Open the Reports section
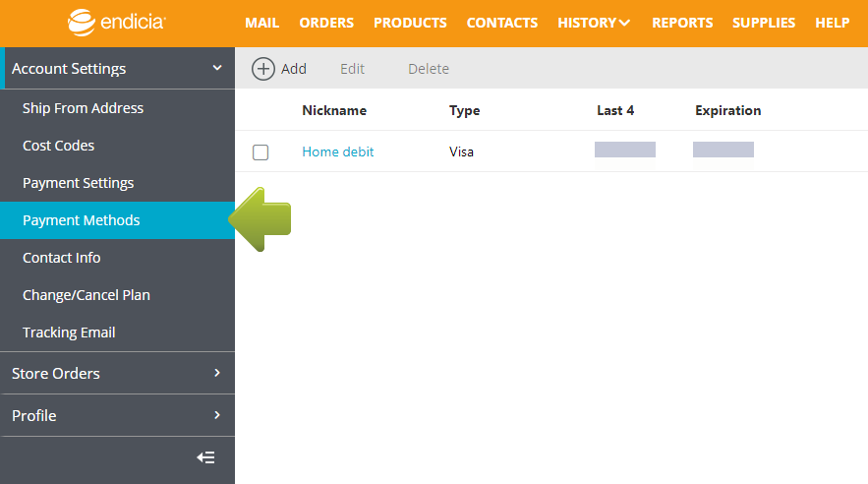 click(681, 23)
